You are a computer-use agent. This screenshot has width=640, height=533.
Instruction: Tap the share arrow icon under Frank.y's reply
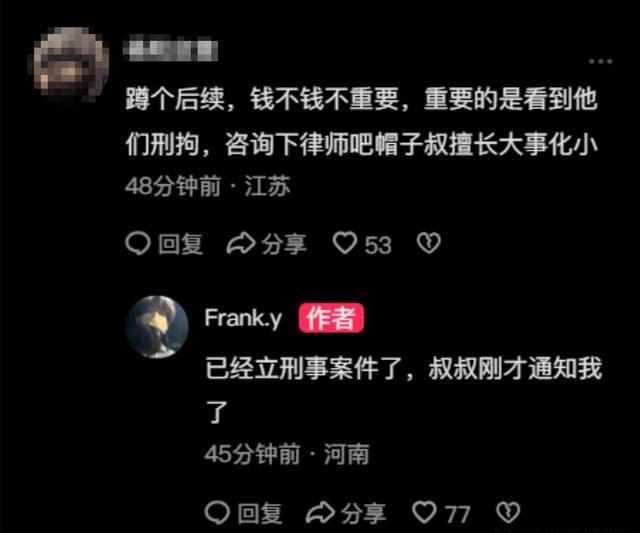pyautogui.click(x=320, y=513)
